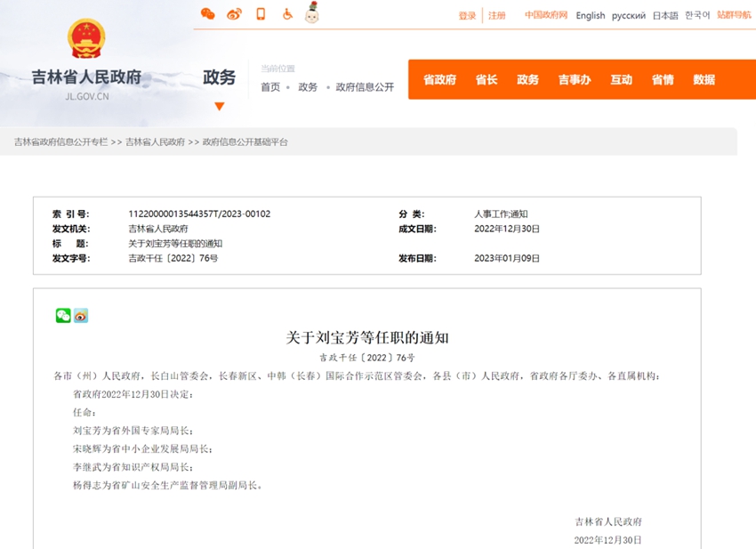756x549 pixels.
Task: Go to 省长 in orange menu
Action: 487,80
